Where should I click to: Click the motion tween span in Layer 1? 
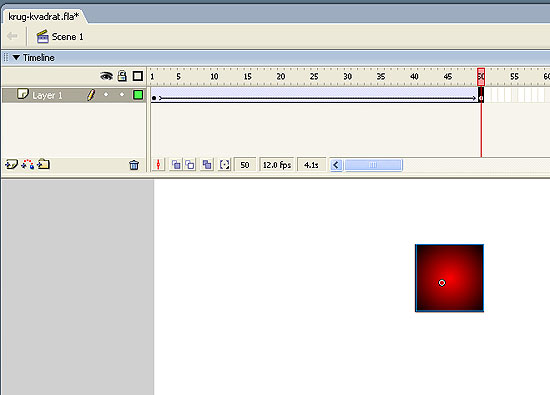point(317,95)
